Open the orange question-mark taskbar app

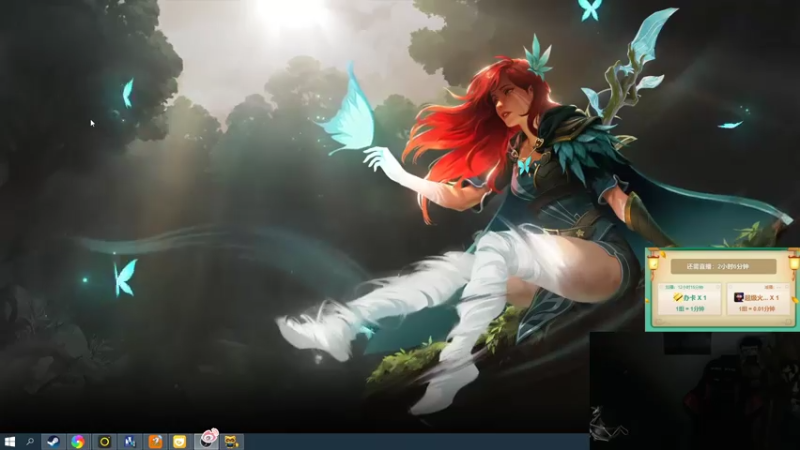[155, 441]
